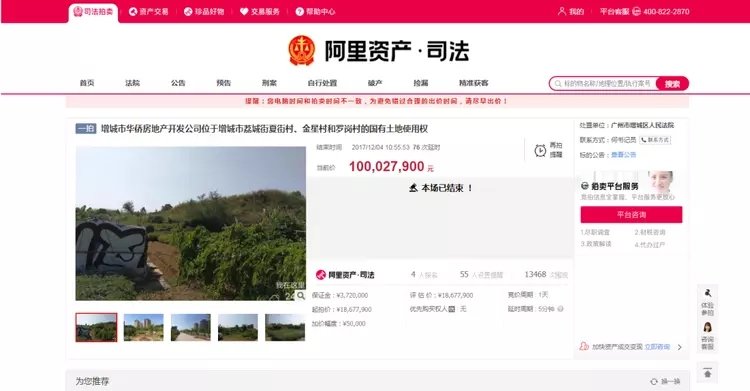Open the 帮助中心 top menu
The height and width of the screenshot is (391, 750).
(315, 12)
